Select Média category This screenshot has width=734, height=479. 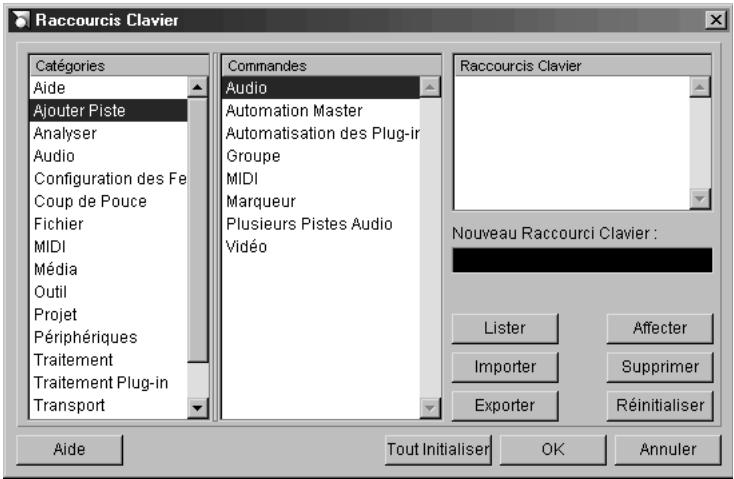coord(109,269)
